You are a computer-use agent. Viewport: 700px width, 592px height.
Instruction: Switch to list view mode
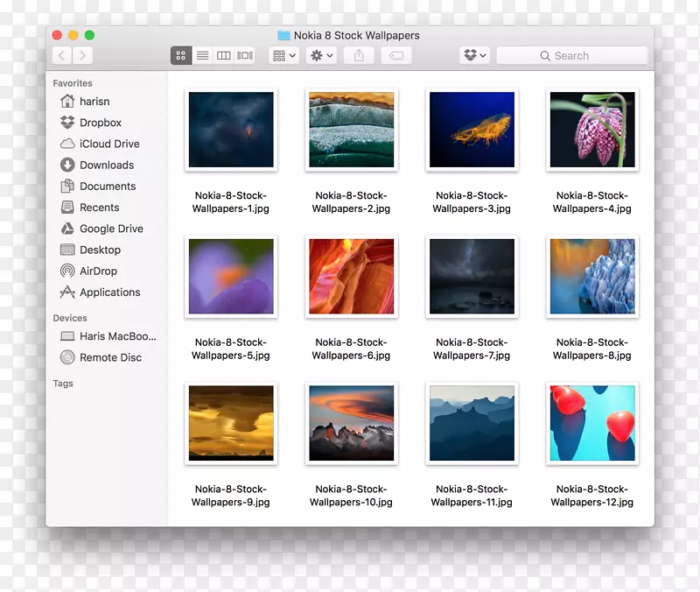(202, 55)
